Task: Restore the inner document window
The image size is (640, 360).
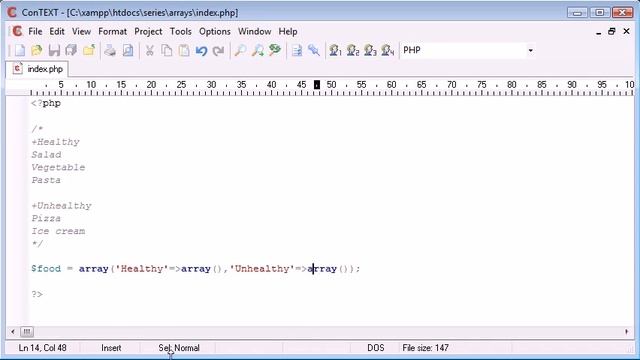Action: tap(611, 31)
